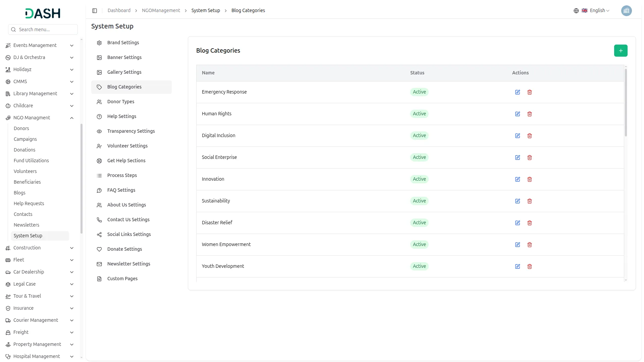The width and height of the screenshot is (644, 362).
Task: Delete the Sustainability category
Action: click(530, 201)
